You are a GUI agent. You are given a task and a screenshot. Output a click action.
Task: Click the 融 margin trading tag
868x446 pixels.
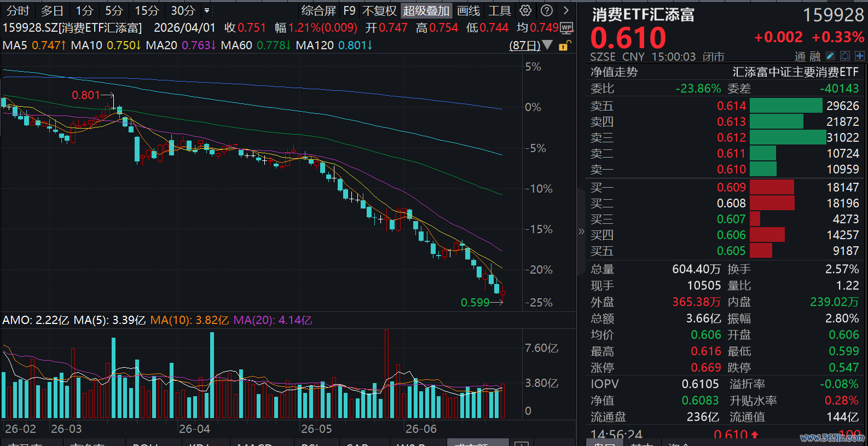[815, 56]
